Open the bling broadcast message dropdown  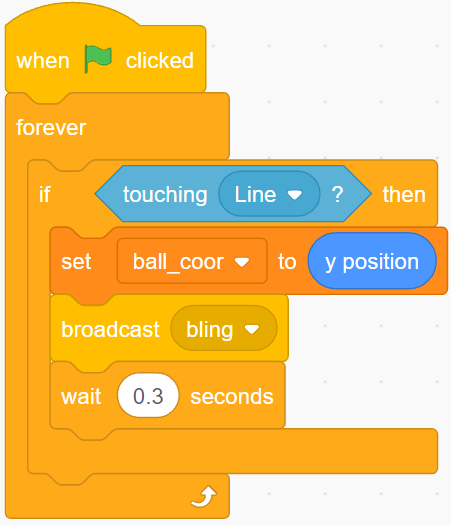point(224,329)
